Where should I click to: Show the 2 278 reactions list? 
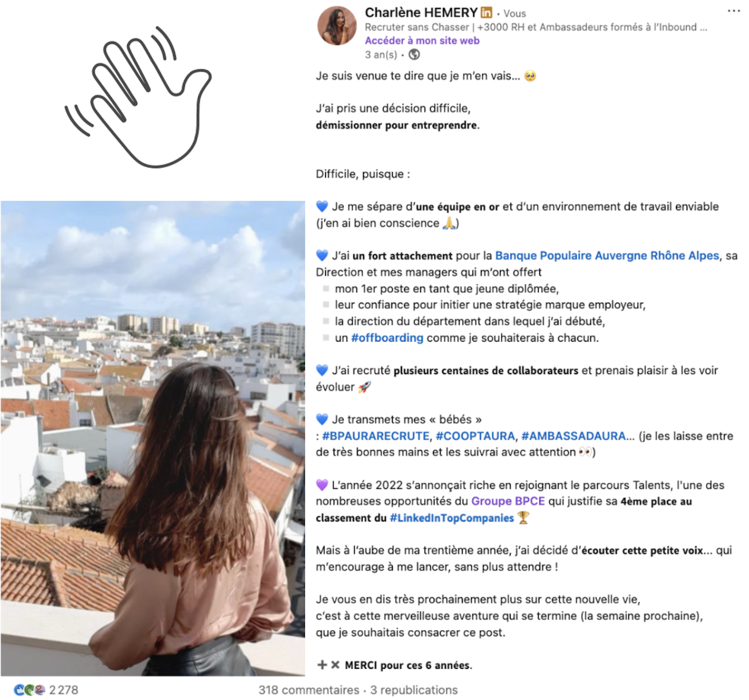point(64,690)
